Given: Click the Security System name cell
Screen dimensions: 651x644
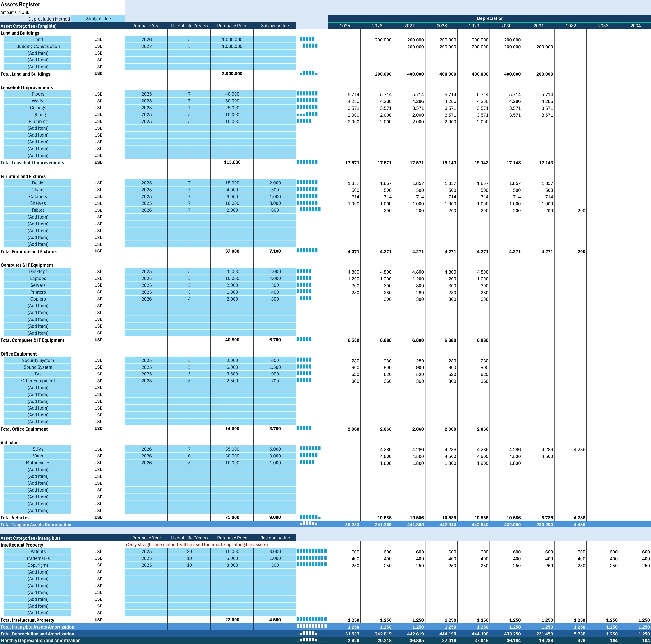Looking at the screenshot, I should (37, 360).
